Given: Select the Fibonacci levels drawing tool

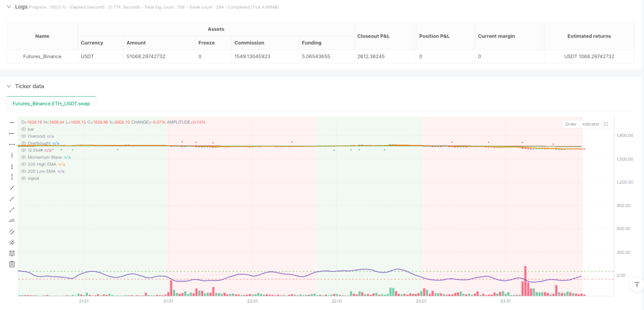Looking at the screenshot, I should [12, 253].
